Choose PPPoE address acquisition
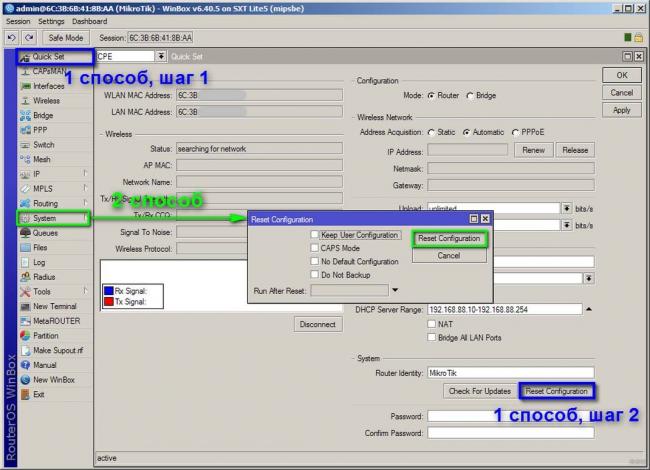 pyautogui.click(x=515, y=133)
